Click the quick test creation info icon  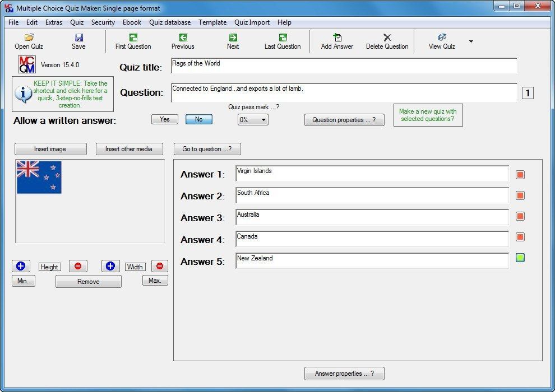22,94
